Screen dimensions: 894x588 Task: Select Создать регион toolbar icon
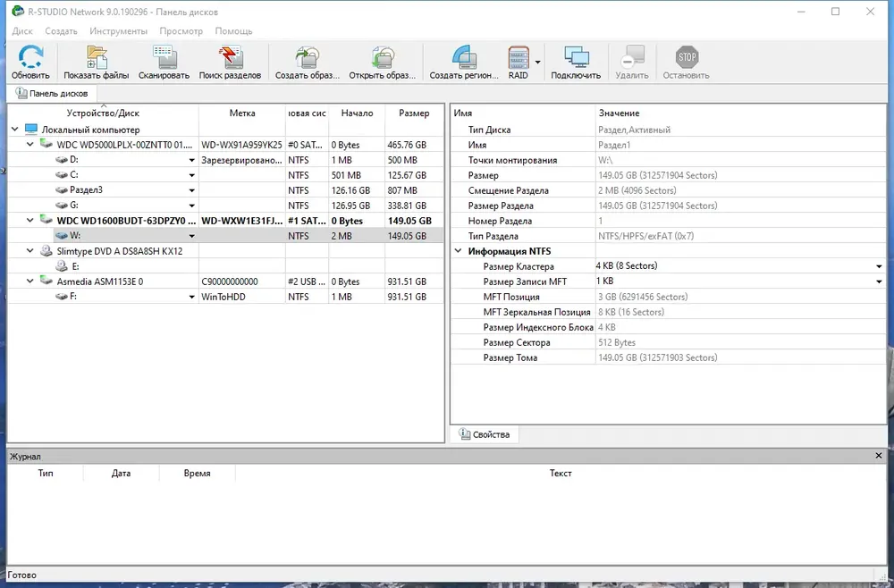coord(463,62)
